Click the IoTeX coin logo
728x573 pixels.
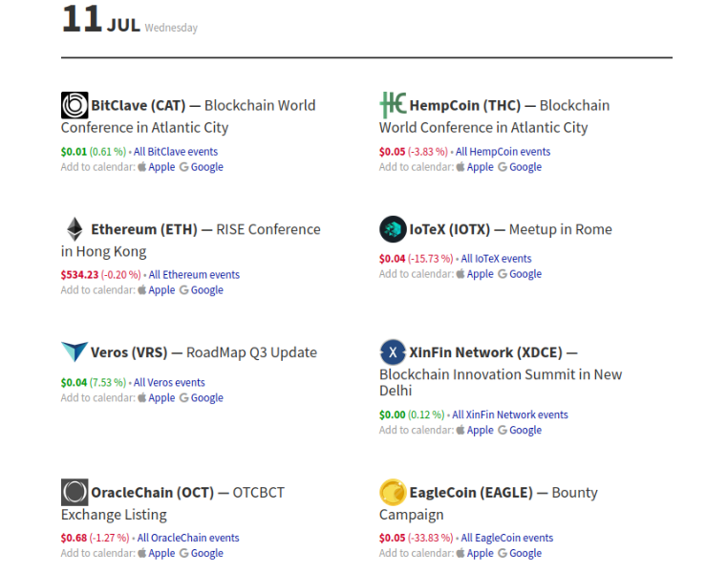[393, 229]
